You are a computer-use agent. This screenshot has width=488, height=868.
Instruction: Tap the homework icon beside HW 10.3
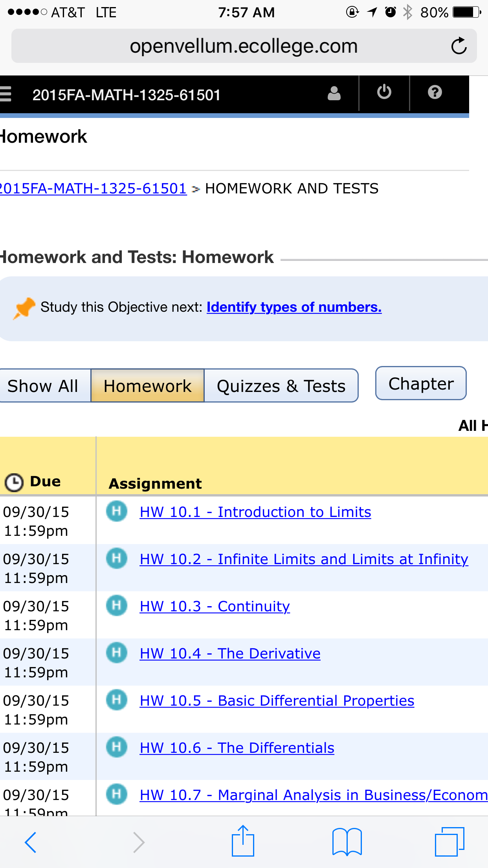pyautogui.click(x=117, y=605)
